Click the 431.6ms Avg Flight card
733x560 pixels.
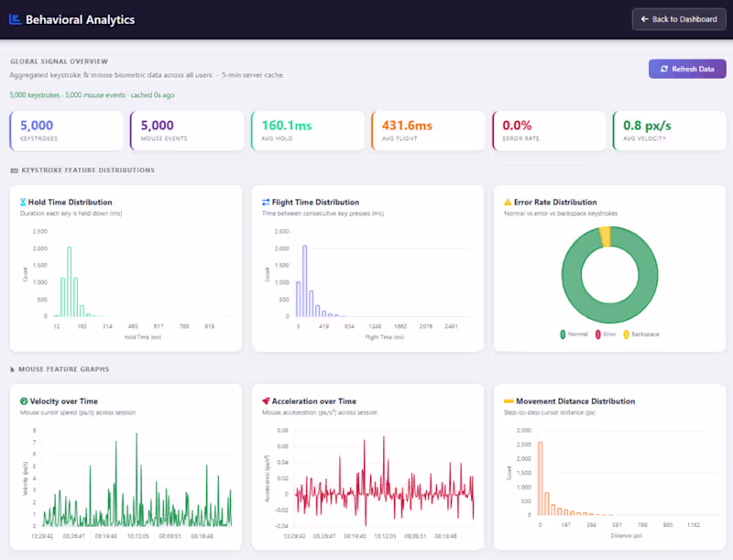[x=428, y=131]
